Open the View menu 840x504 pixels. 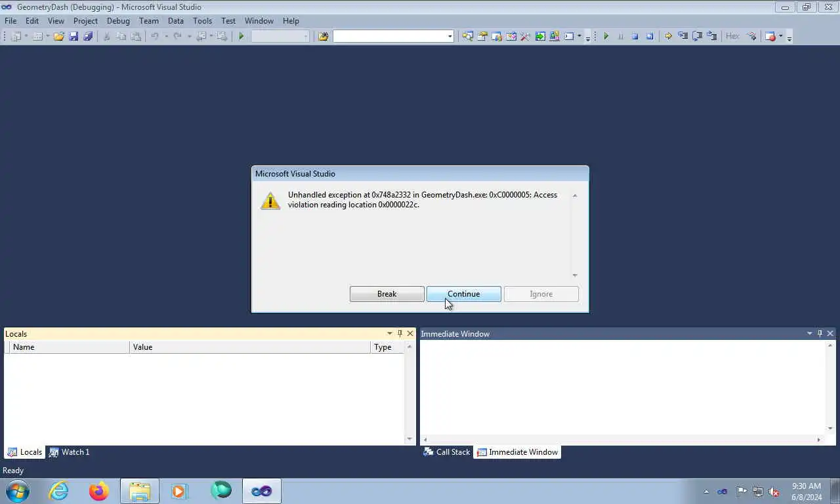click(x=56, y=20)
